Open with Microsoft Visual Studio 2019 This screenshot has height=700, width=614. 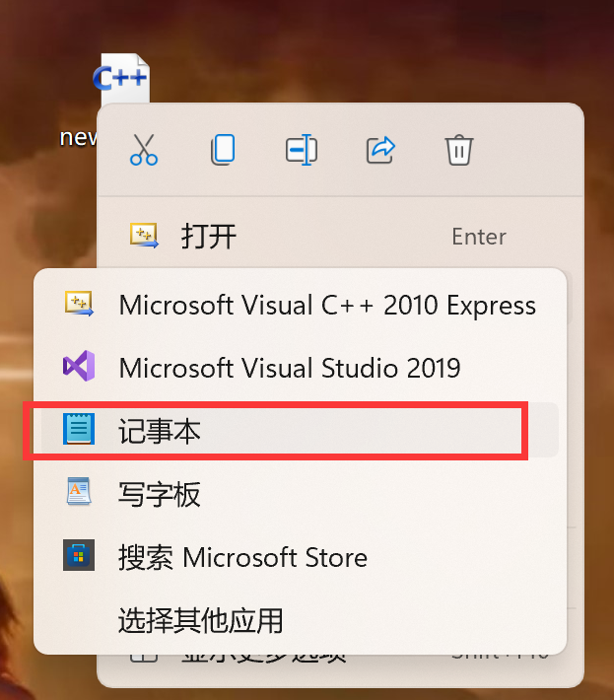[300, 368]
